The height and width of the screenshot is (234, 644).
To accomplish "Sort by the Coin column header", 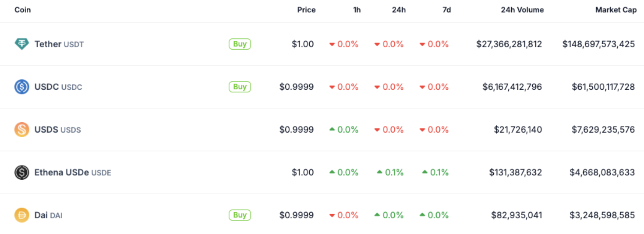I will [23, 10].
